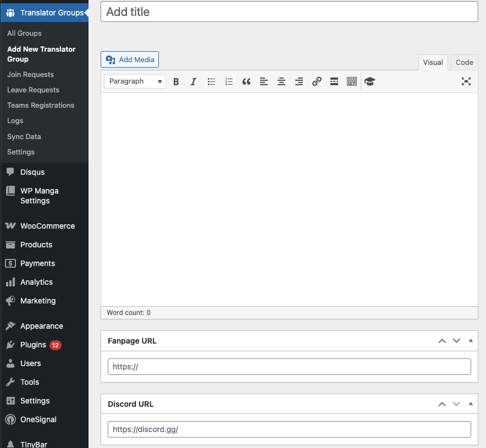Click the Add title field
The height and width of the screenshot is (448, 486).
coord(289,12)
